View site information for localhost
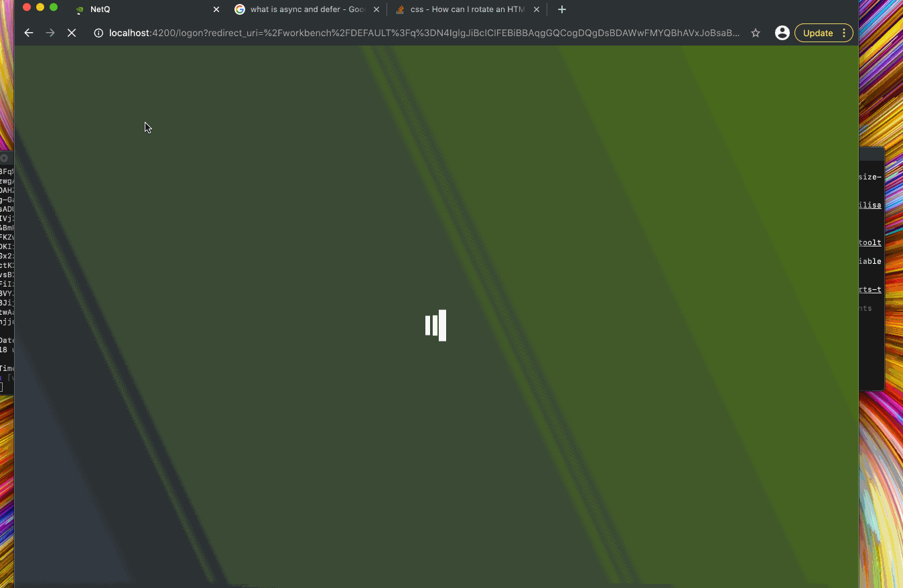903x588 pixels. (x=98, y=33)
